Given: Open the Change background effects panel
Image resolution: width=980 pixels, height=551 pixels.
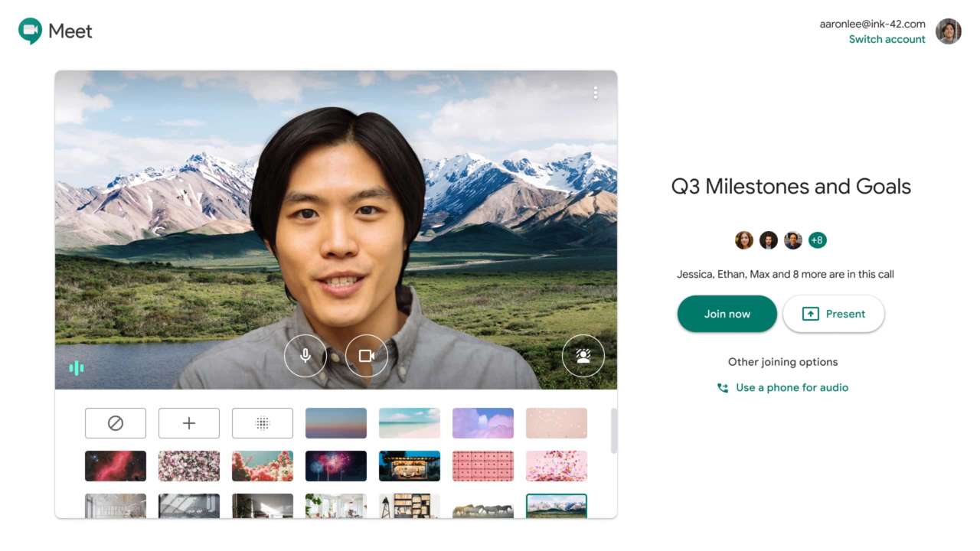Looking at the screenshot, I should click(583, 355).
